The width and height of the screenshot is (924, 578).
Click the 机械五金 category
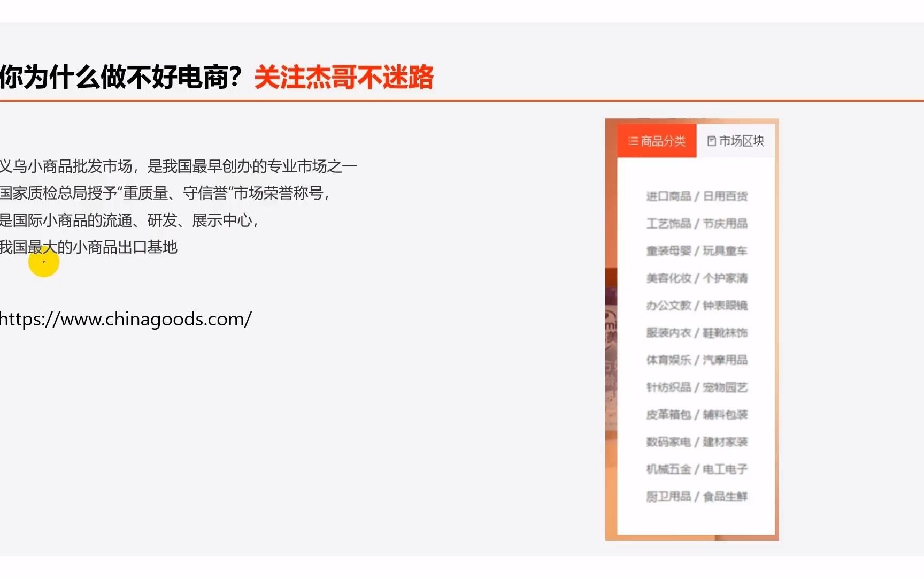(x=668, y=469)
